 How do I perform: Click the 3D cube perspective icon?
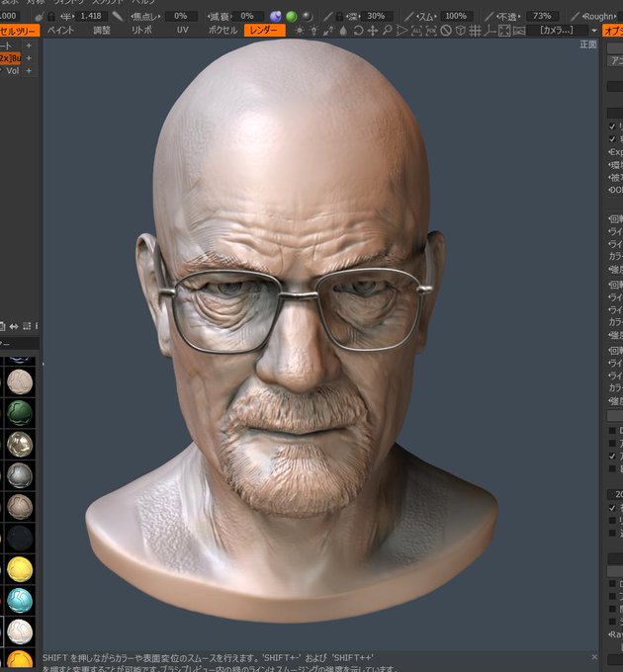coord(461,31)
